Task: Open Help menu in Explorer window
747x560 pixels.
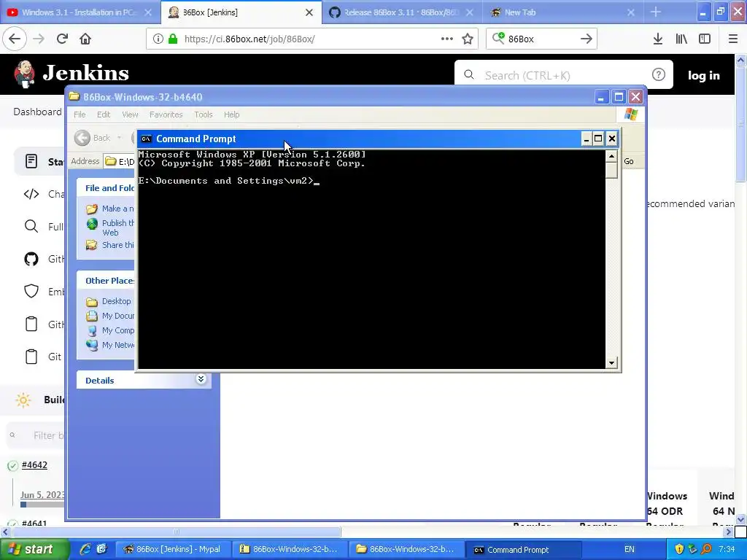Action: (231, 114)
